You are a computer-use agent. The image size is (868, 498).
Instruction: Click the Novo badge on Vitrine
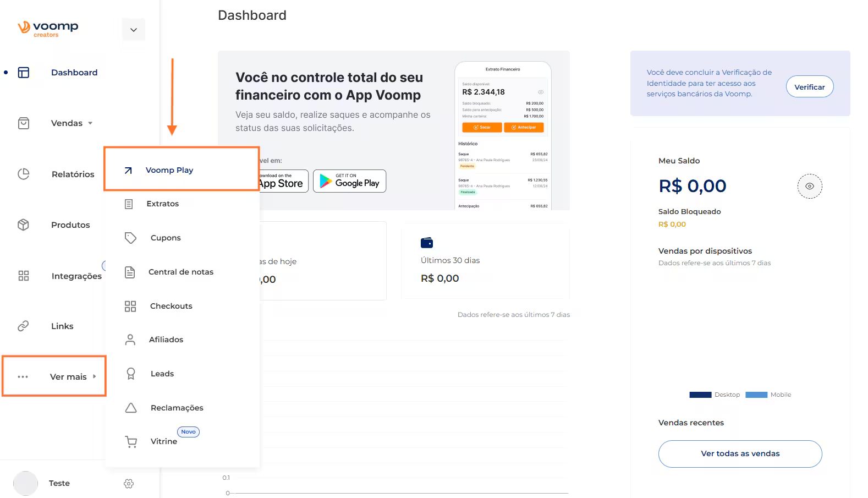(x=188, y=432)
